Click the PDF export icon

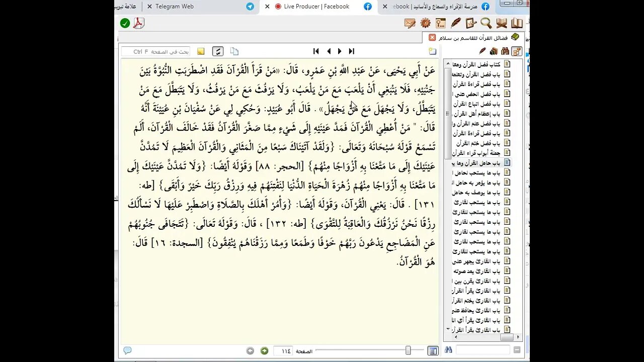(x=138, y=23)
